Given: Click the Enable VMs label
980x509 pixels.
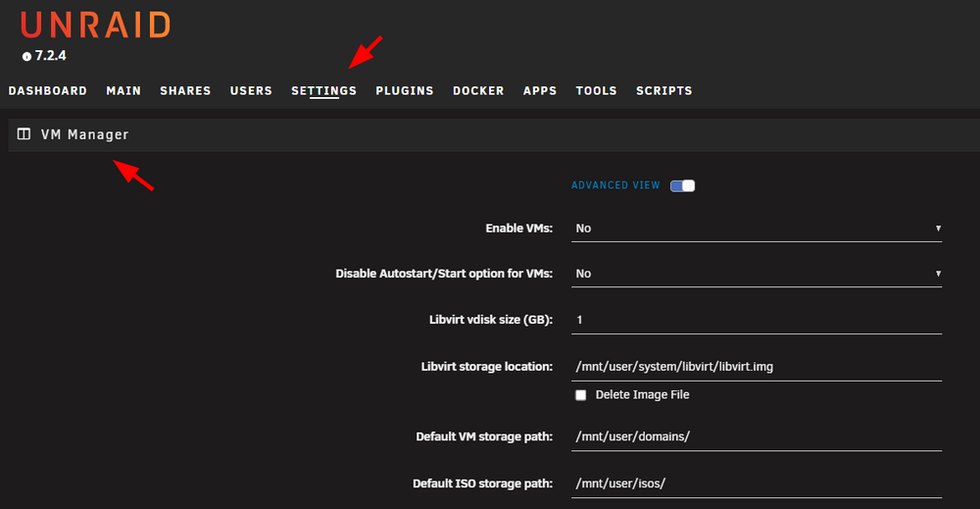Looking at the screenshot, I should pos(518,229).
